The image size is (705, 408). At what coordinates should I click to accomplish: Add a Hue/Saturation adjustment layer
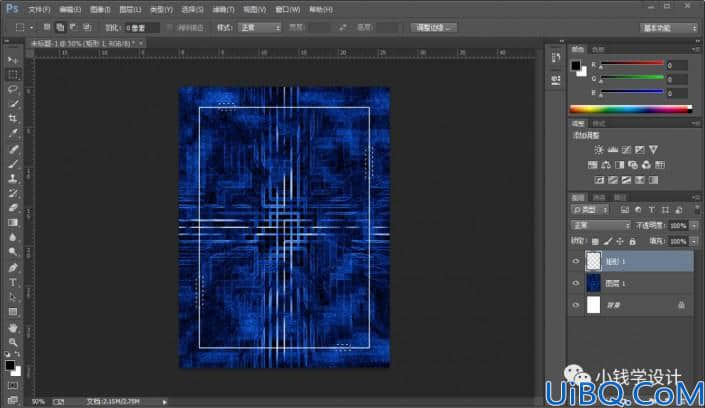pos(593,165)
